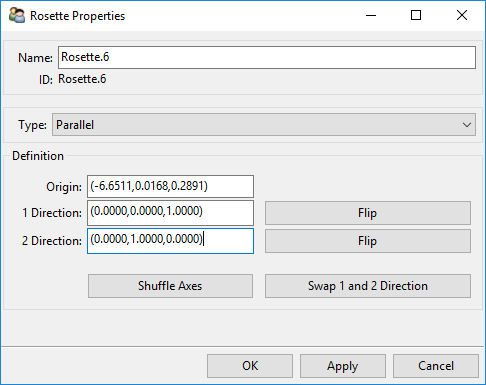The image size is (486, 385).
Task: Apply the rosette changes
Action: point(343,366)
